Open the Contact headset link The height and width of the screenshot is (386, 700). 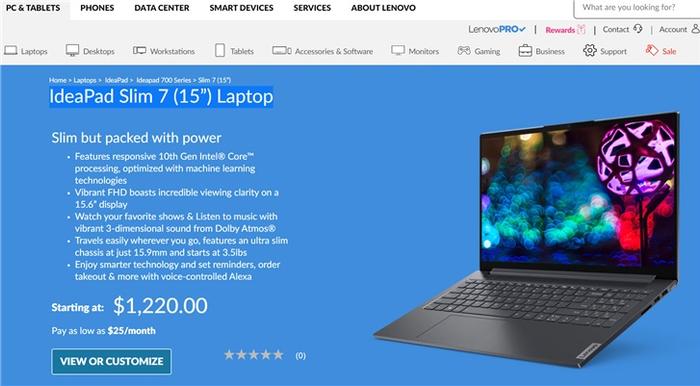tap(623, 29)
